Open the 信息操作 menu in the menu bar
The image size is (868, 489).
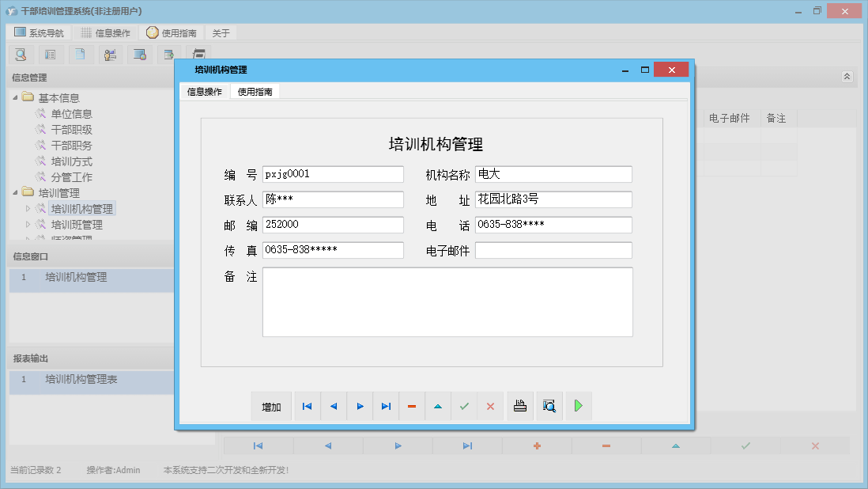tap(107, 32)
